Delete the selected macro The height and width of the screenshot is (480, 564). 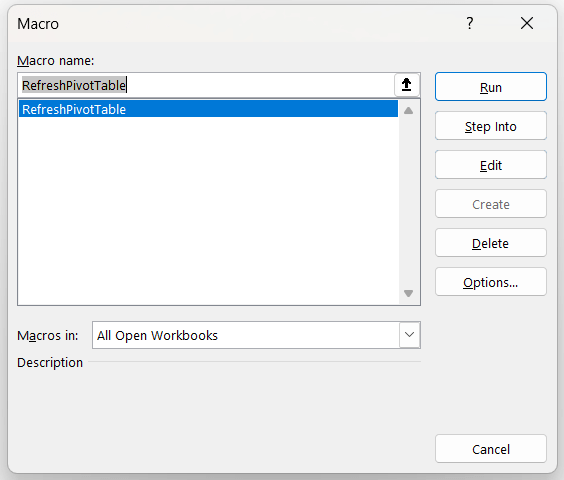point(491,243)
